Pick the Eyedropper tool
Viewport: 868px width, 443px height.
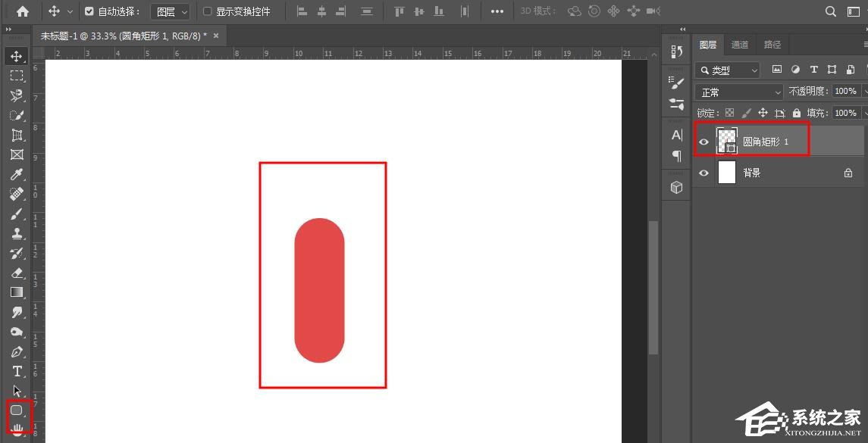pos(17,174)
